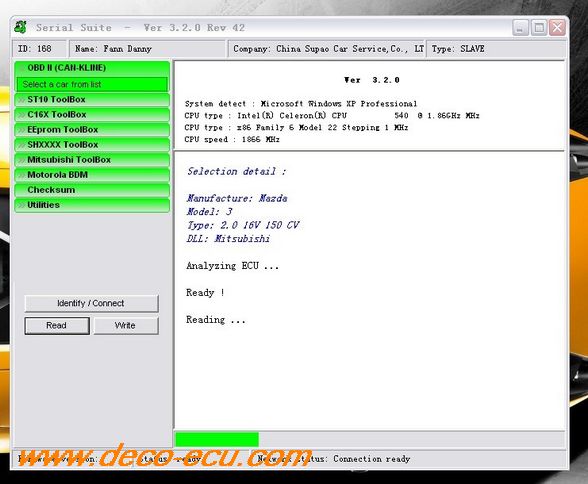
Task: Click the 'System detect' Windows XP line
Action: click(x=301, y=104)
